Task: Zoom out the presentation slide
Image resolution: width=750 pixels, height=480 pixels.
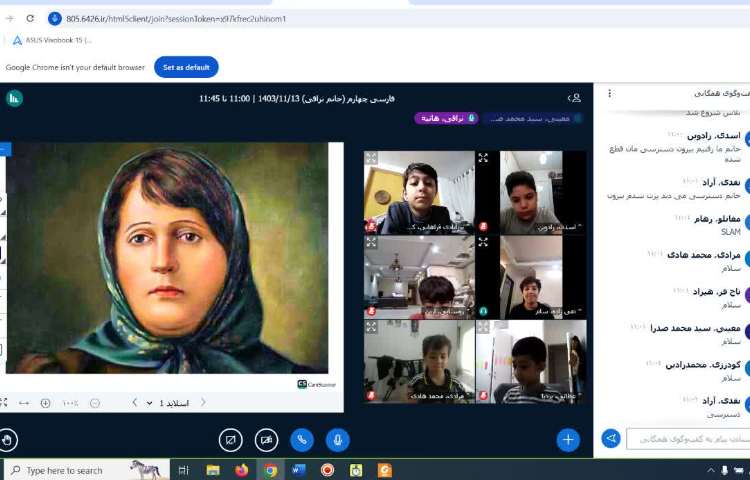Action: pos(95,404)
